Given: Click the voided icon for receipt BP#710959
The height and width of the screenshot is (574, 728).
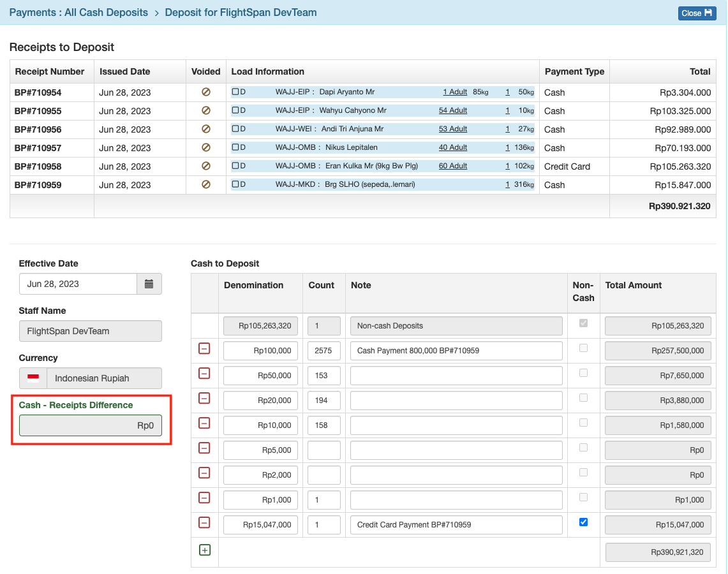Looking at the screenshot, I should pyautogui.click(x=205, y=185).
